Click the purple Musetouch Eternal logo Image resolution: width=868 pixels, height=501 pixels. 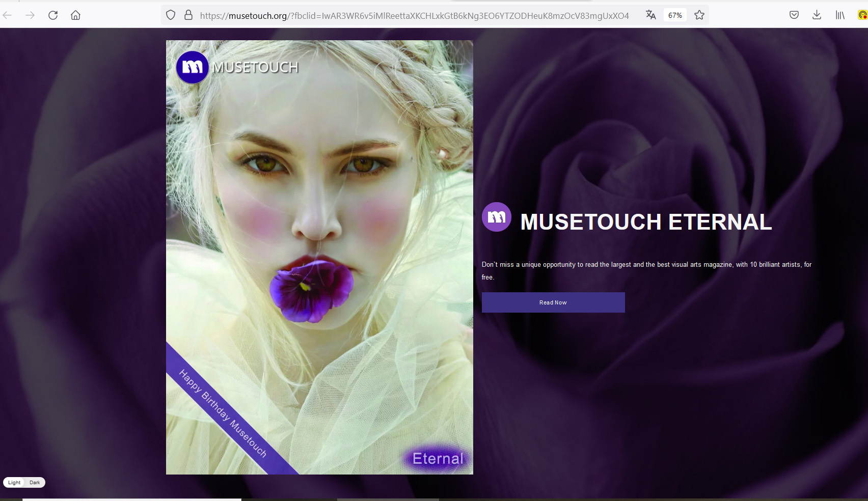click(497, 217)
